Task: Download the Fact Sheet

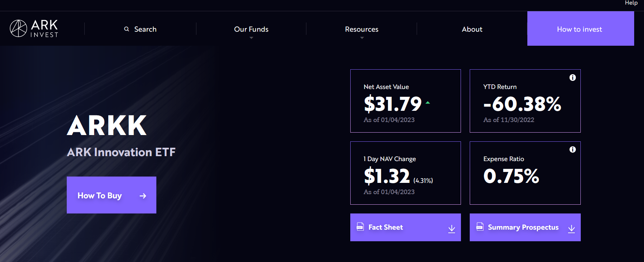Action: (x=405, y=227)
